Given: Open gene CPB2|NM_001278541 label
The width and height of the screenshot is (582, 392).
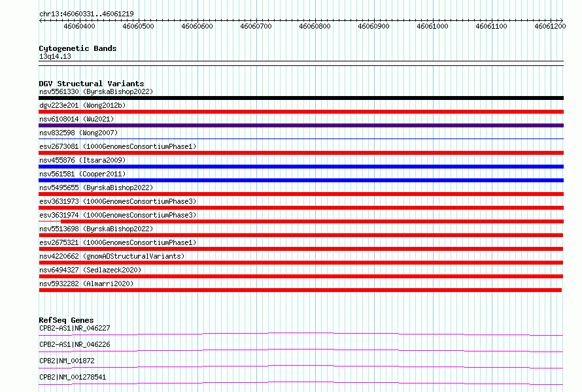Looking at the screenshot, I should [x=73, y=377].
